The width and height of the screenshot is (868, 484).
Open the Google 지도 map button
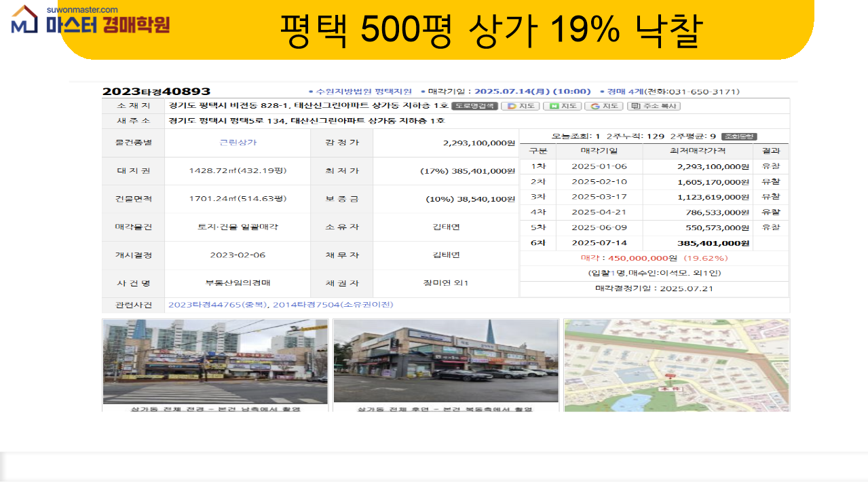603,106
